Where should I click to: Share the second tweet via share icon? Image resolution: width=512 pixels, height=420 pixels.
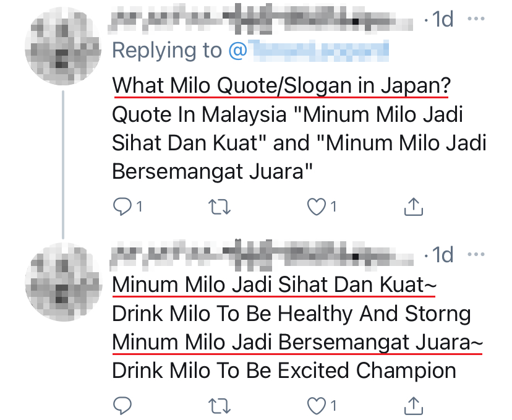(412, 406)
